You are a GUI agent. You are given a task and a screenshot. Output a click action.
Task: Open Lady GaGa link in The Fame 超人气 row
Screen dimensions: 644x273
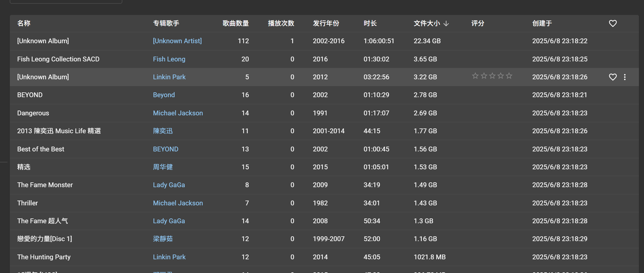(x=169, y=221)
